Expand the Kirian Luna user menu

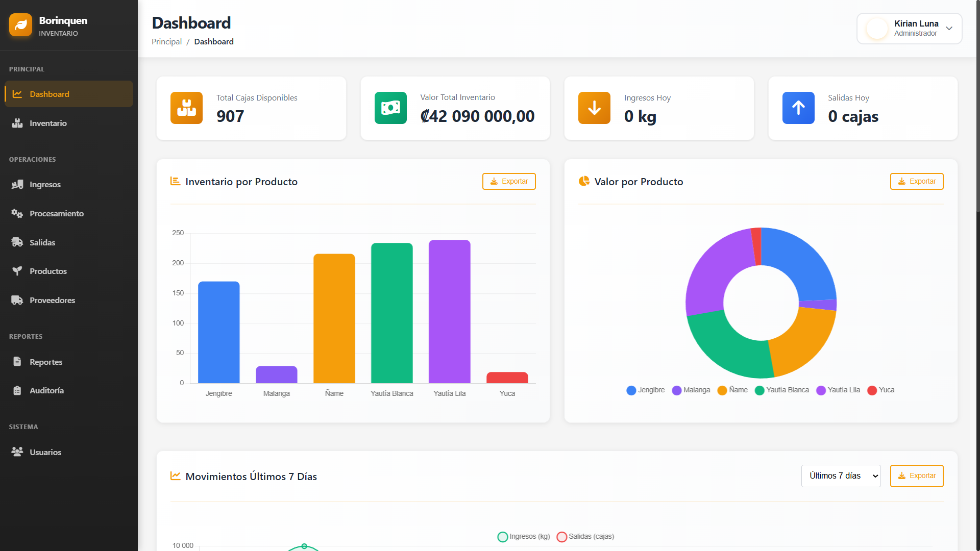[x=910, y=29]
